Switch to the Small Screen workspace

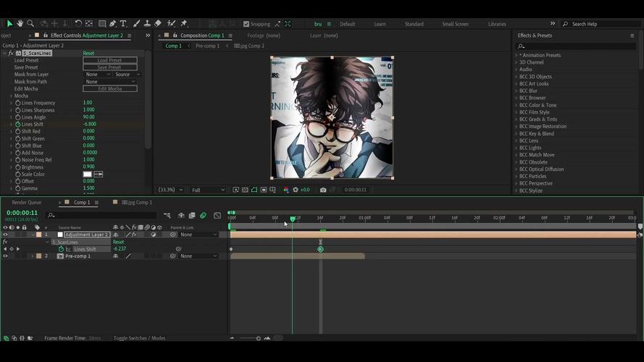click(455, 24)
